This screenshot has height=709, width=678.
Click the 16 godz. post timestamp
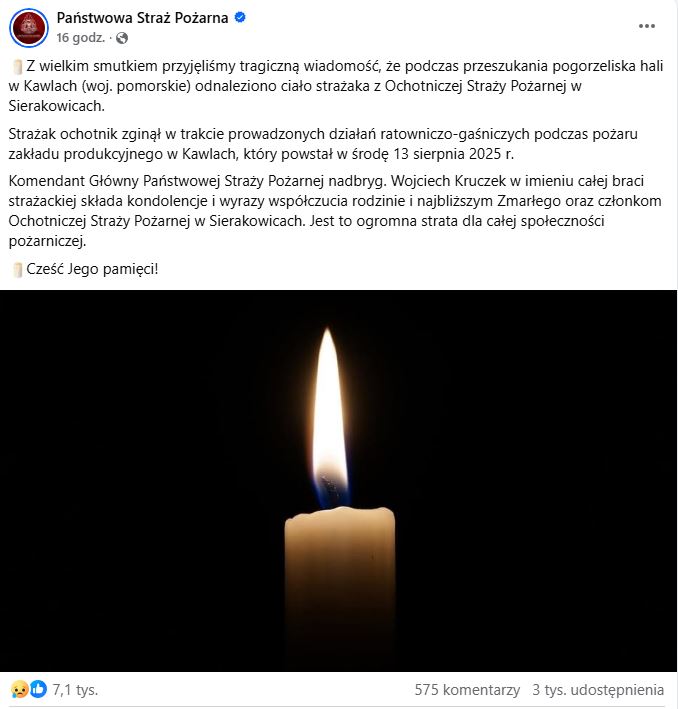coord(81,38)
